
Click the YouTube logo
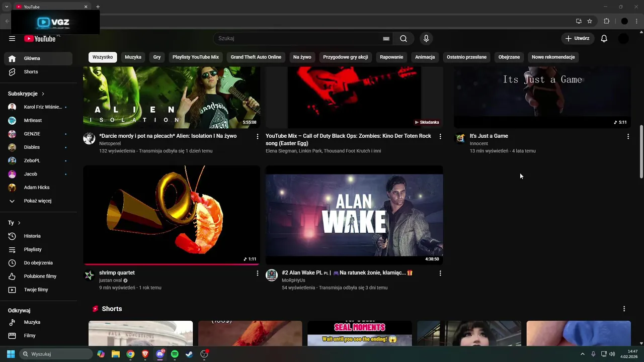coord(40,39)
